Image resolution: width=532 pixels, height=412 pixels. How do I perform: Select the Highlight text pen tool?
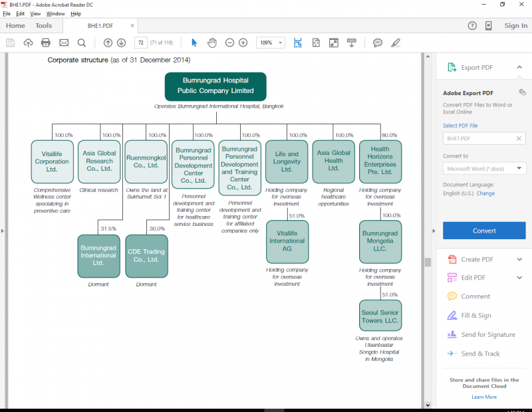[x=396, y=43]
